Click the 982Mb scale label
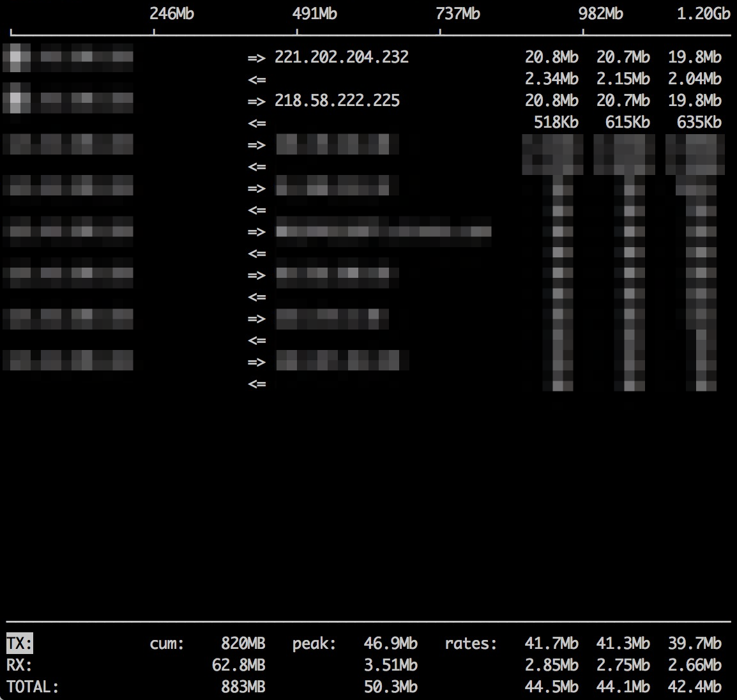The width and height of the screenshot is (737, 700). coord(600,13)
